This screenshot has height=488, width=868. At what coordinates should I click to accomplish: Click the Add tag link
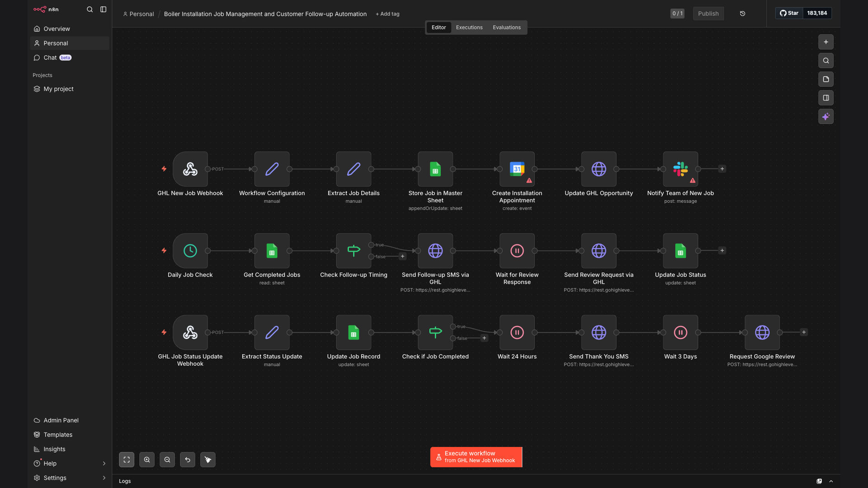[387, 14]
